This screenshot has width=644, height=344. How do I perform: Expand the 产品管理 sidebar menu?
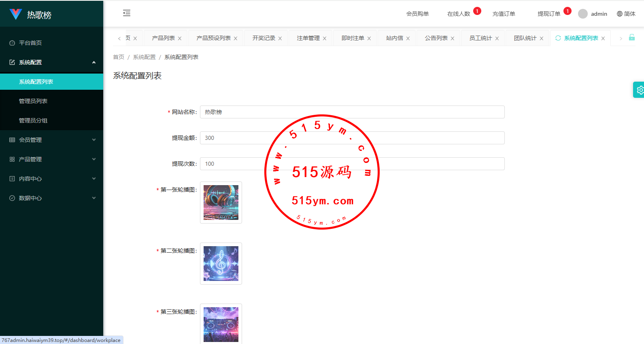pyautogui.click(x=51, y=159)
